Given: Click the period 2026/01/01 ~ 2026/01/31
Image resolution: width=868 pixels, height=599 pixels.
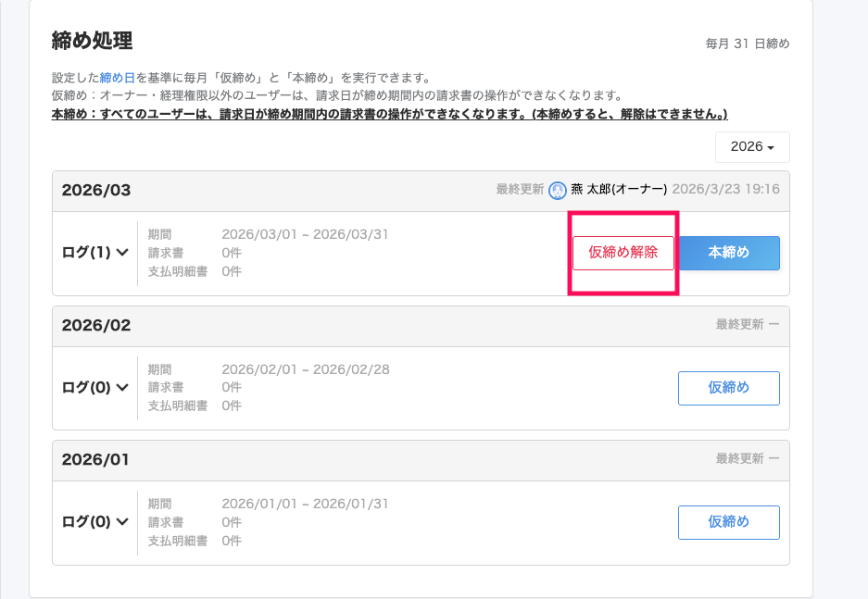Looking at the screenshot, I should coord(305,504).
